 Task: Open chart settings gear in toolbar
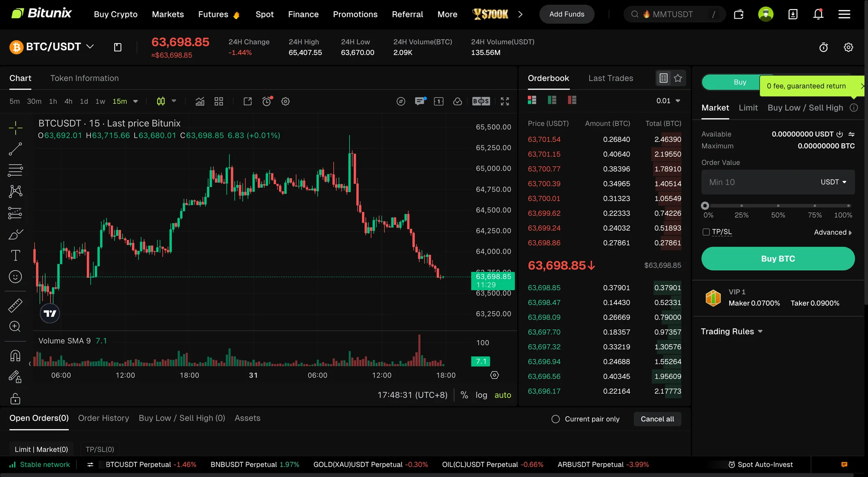(x=286, y=101)
